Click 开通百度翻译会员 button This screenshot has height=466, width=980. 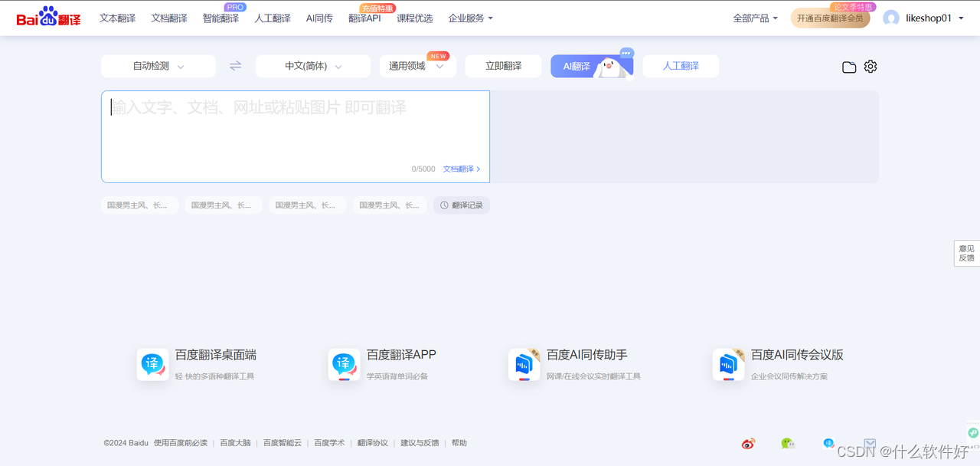click(830, 18)
